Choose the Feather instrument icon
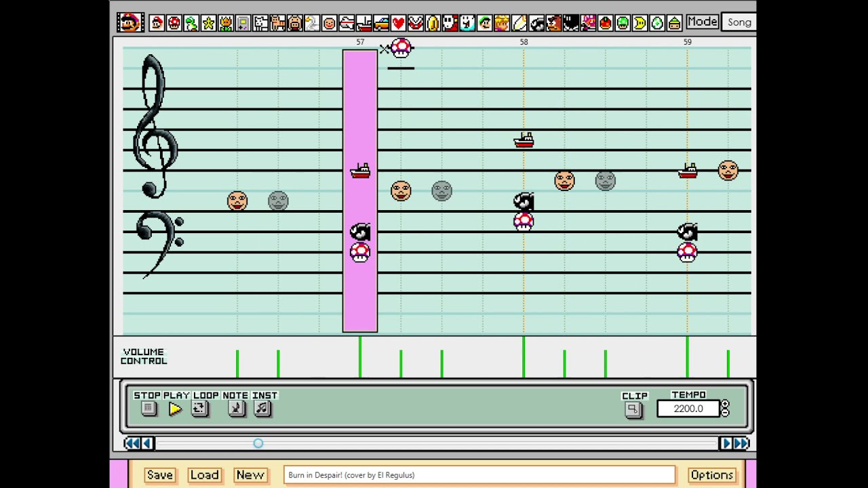 519,23
